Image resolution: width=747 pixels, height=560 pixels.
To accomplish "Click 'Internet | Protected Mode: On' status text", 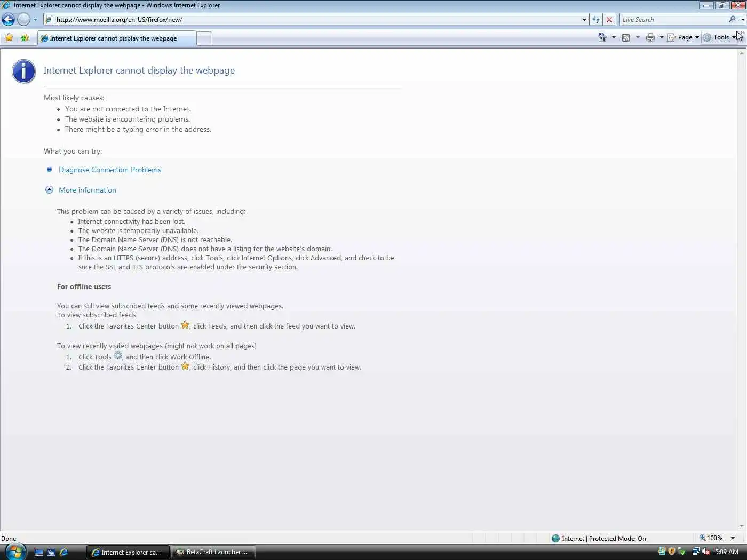I will [604, 539].
